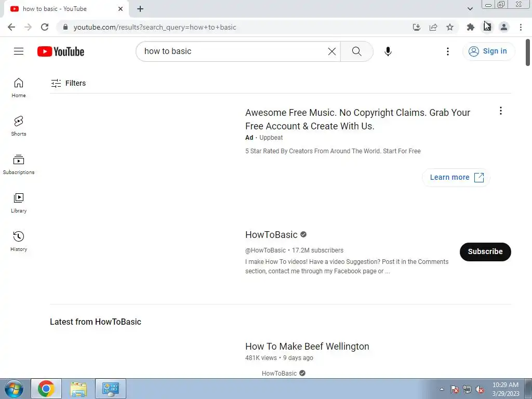The image size is (532, 399).
Task: Click the 'Latest from HowToBasic' heading
Action: pos(96,322)
